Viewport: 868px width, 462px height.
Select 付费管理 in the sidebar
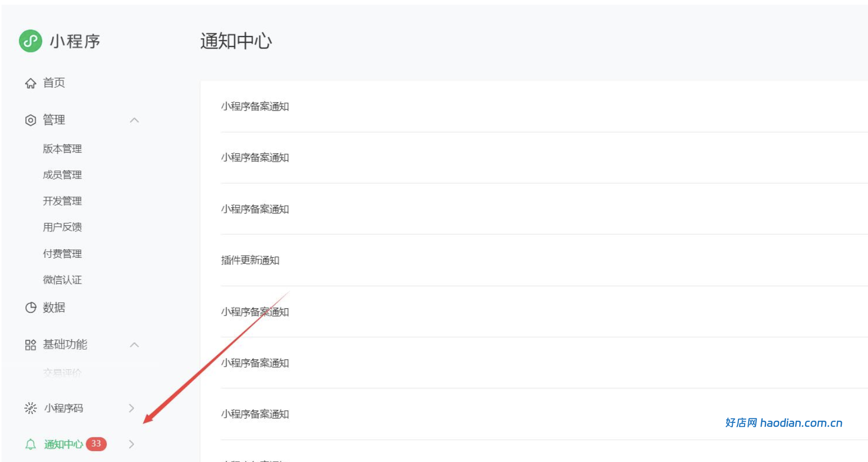pyautogui.click(x=62, y=254)
